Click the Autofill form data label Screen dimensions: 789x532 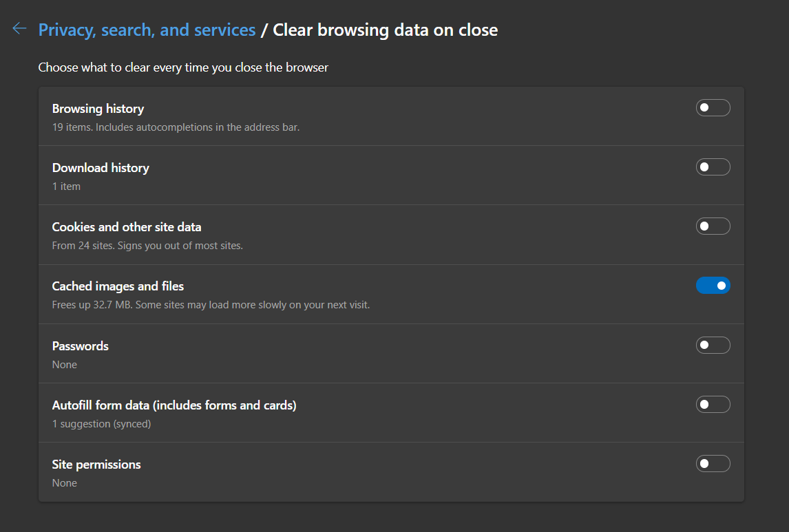point(174,405)
